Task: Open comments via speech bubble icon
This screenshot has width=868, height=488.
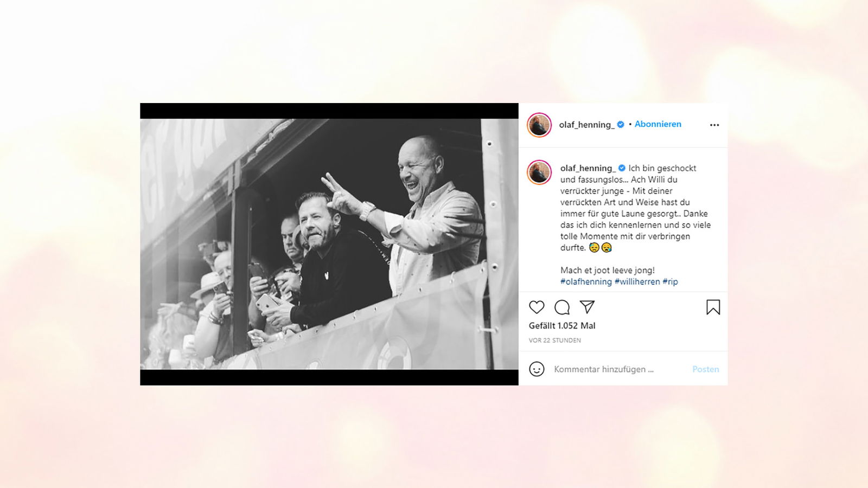Action: [x=562, y=307]
